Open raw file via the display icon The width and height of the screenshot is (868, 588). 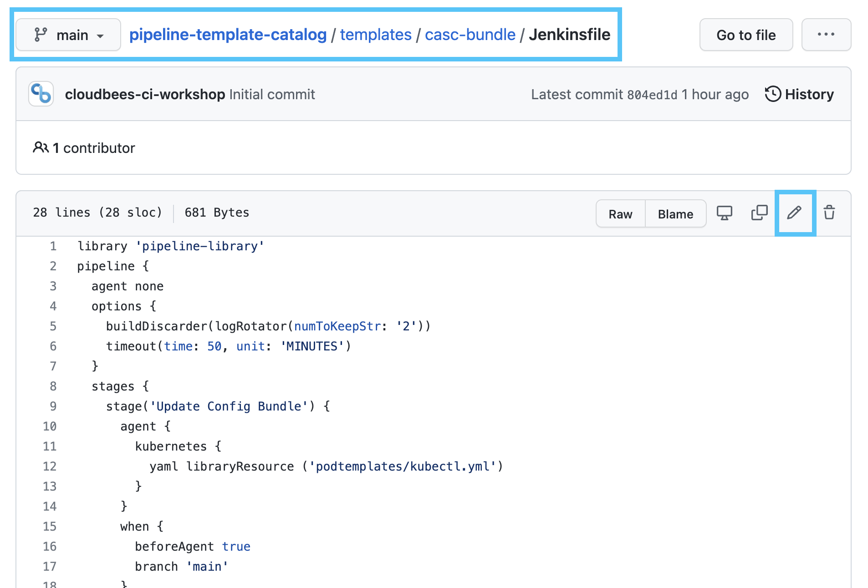point(724,213)
